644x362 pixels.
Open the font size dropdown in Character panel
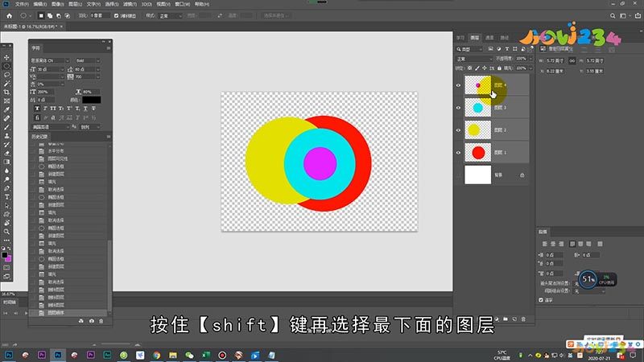click(62, 69)
